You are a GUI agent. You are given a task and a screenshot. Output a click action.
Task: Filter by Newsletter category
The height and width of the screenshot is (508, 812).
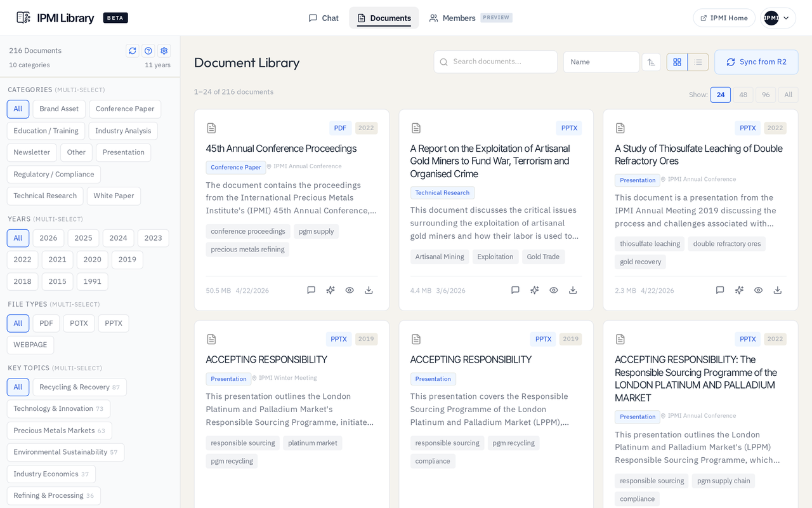click(x=32, y=152)
